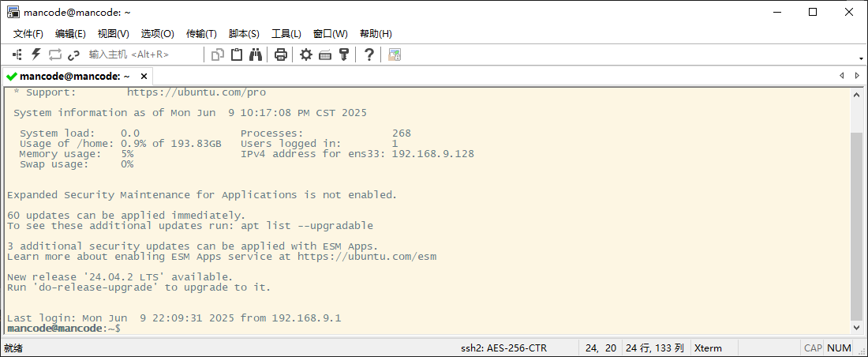Click the tab scroll left arrow
The image size is (868, 357).
tap(842, 76)
